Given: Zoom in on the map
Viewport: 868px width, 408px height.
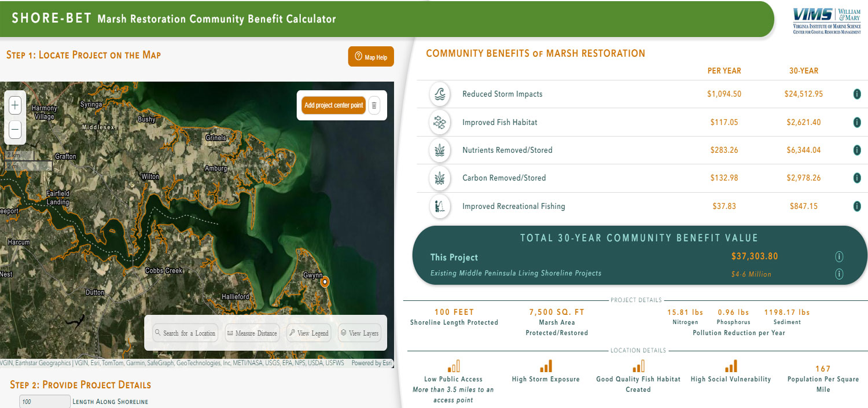Looking at the screenshot, I should tap(15, 105).
